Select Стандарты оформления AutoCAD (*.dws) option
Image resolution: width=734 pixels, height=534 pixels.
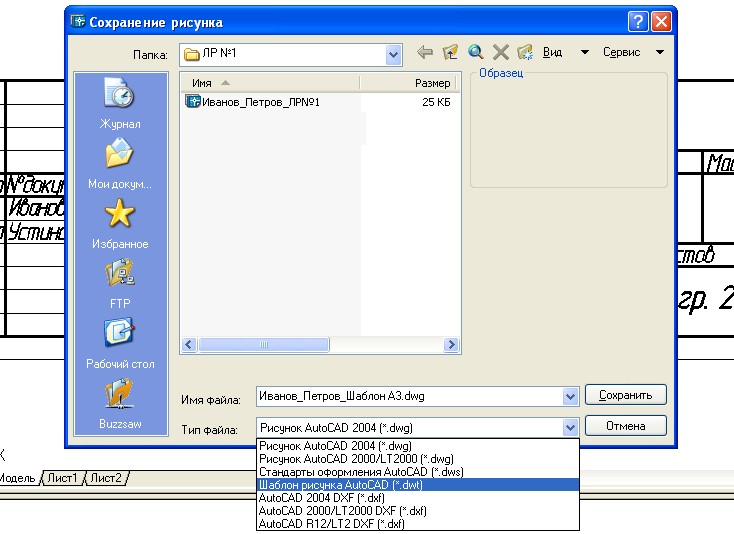[418, 472]
